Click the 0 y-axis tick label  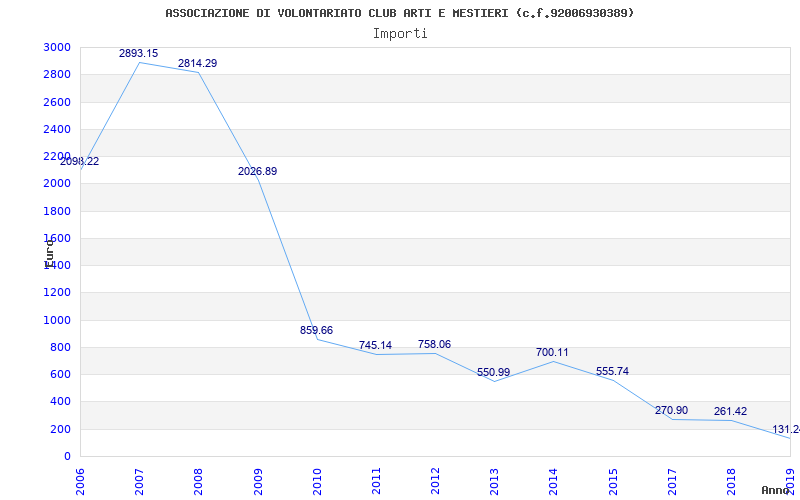(67, 456)
